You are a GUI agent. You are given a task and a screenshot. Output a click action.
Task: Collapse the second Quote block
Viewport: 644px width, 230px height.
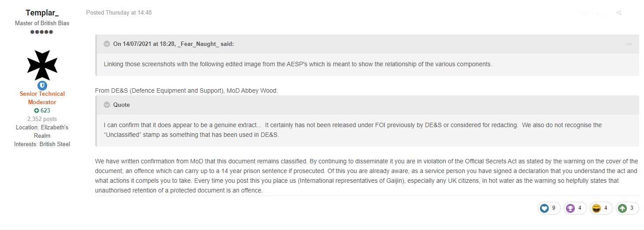[x=107, y=105]
